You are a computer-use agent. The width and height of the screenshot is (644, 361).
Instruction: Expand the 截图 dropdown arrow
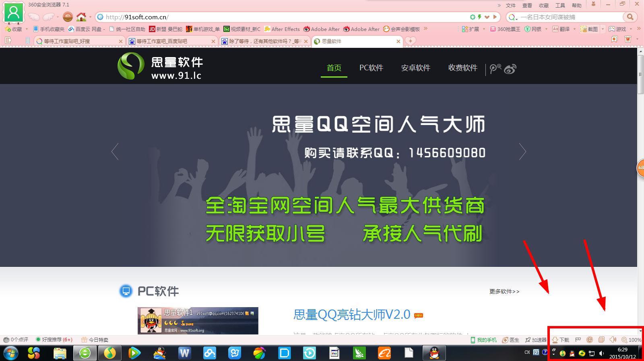point(603,29)
